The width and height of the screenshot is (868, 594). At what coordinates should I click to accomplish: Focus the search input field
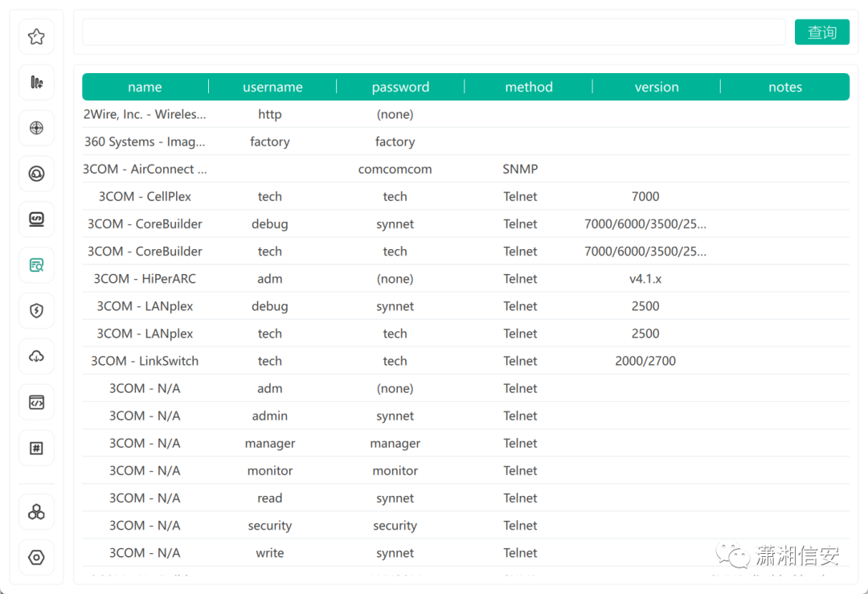click(433, 32)
